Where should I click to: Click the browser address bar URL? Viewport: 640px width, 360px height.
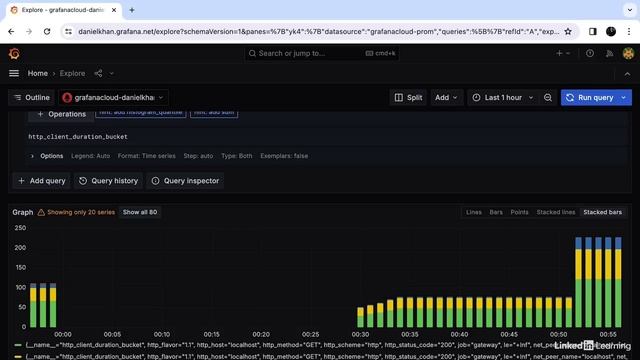click(318, 31)
